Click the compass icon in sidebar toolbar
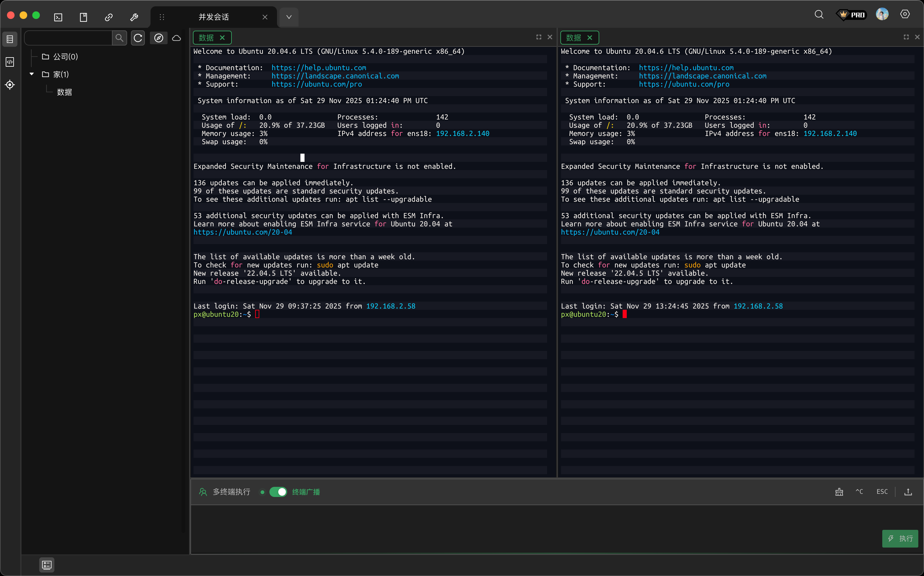This screenshot has height=576, width=924. coord(158,38)
